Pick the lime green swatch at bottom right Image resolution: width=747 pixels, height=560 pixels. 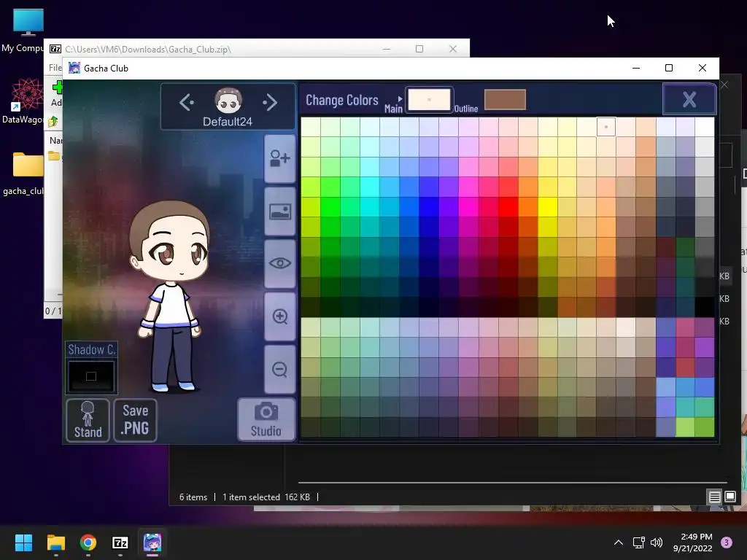[685, 427]
